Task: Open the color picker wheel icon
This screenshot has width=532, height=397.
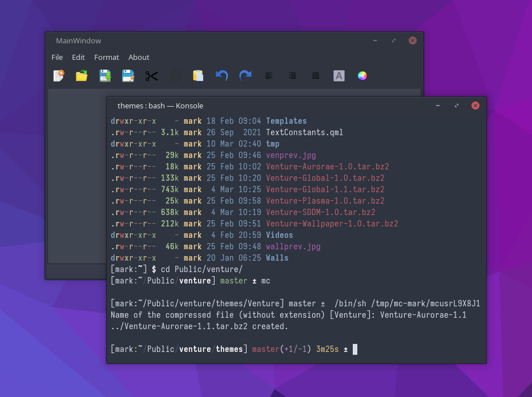Action: (x=362, y=76)
